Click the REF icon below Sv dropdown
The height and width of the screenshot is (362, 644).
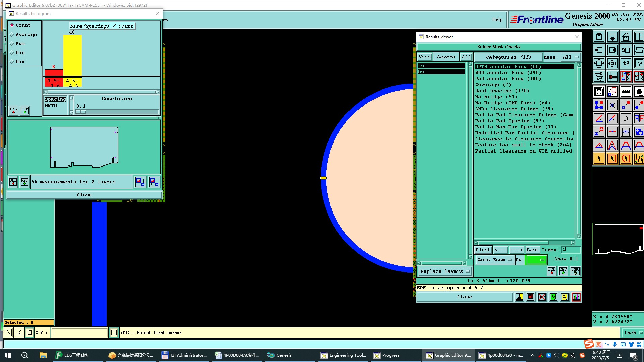coord(563,271)
